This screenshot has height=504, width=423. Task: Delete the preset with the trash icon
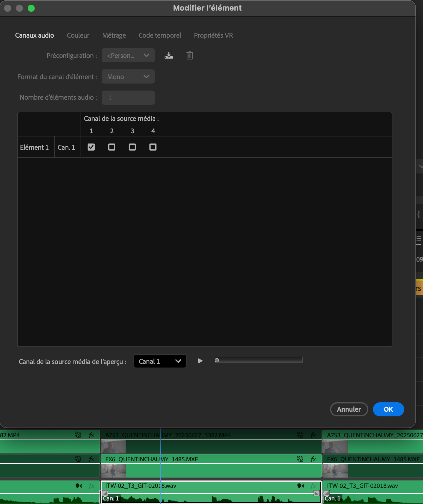190,55
